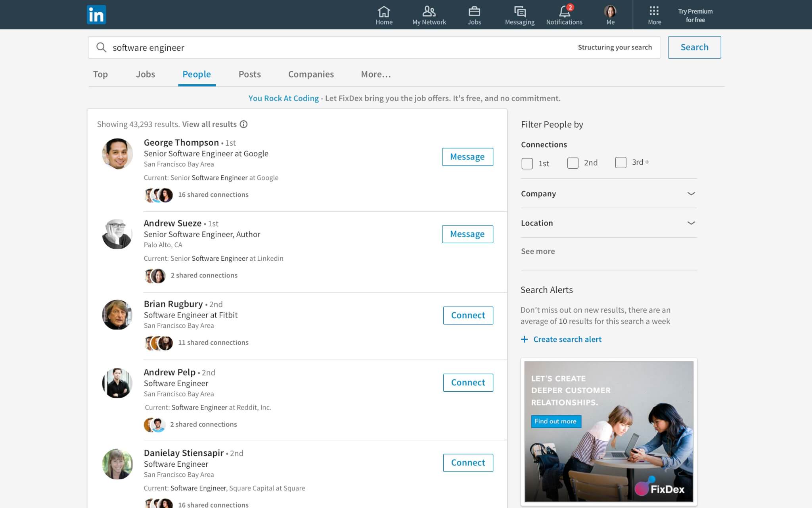Click Message button for George Thompson
This screenshot has height=508, width=812.
click(x=467, y=156)
